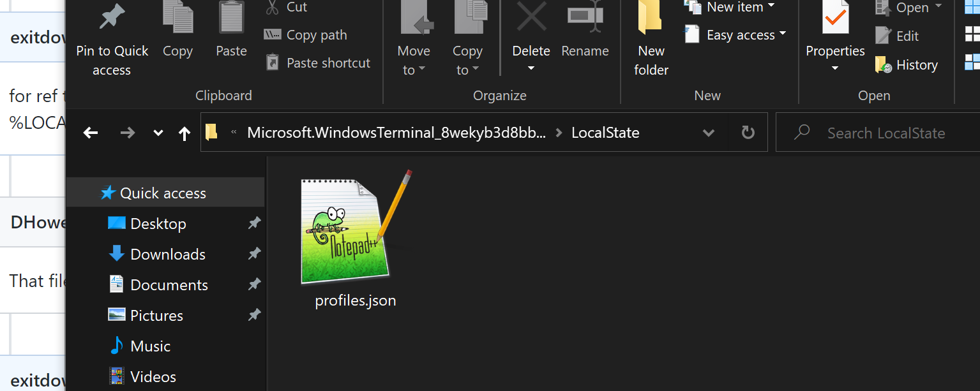980x391 pixels.
Task: Click History in Open group
Action: pyautogui.click(x=906, y=64)
